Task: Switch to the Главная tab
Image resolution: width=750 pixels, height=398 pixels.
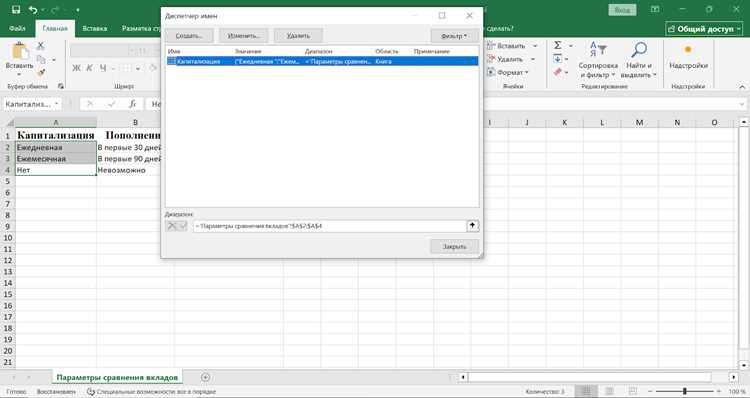Action: tap(55, 29)
